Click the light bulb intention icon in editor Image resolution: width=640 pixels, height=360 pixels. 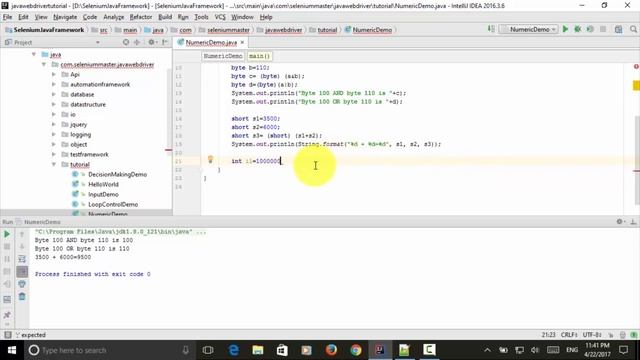coord(210,160)
